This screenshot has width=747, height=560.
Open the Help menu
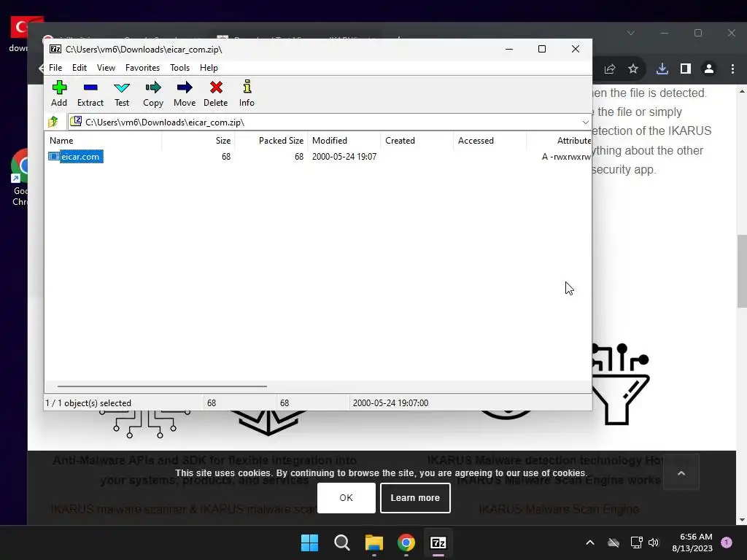tap(209, 68)
